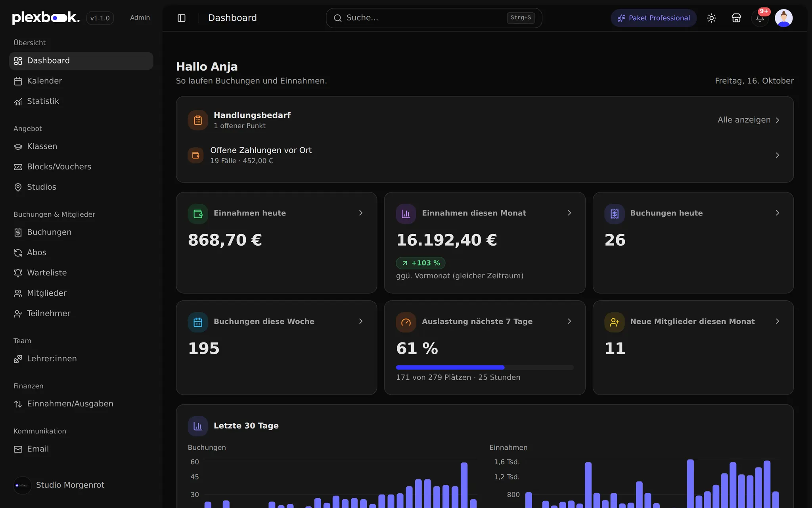Image resolution: width=812 pixels, height=508 pixels.
Task: Open Warteliste sidebar item
Action: point(81,273)
